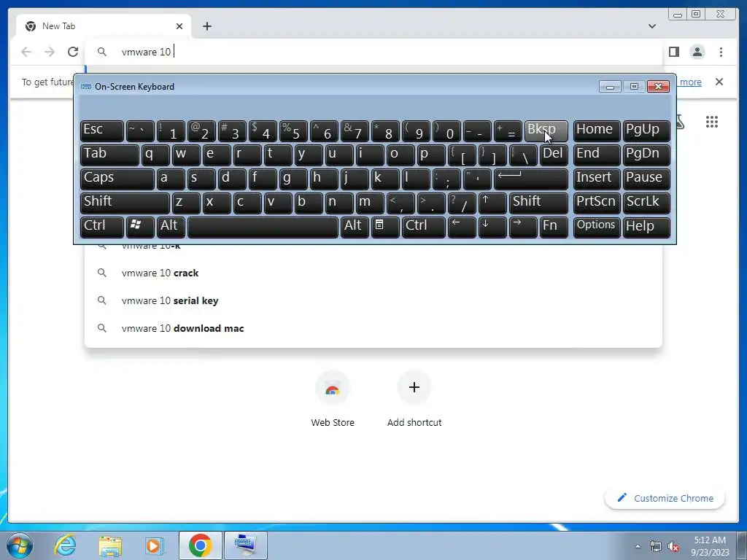Screen dimensions: 747x560
Task: Click the space bar key
Action: (x=263, y=227)
